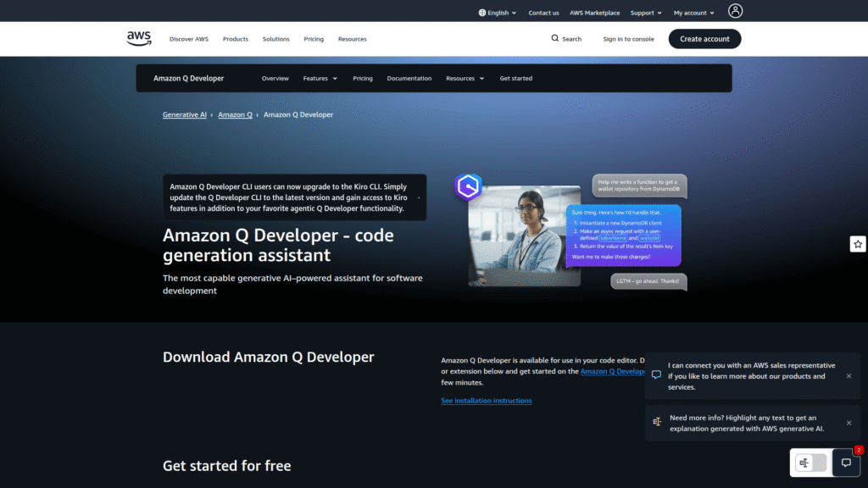Image resolution: width=868 pixels, height=488 pixels.
Task: Open See installation instructions
Action: click(487, 400)
